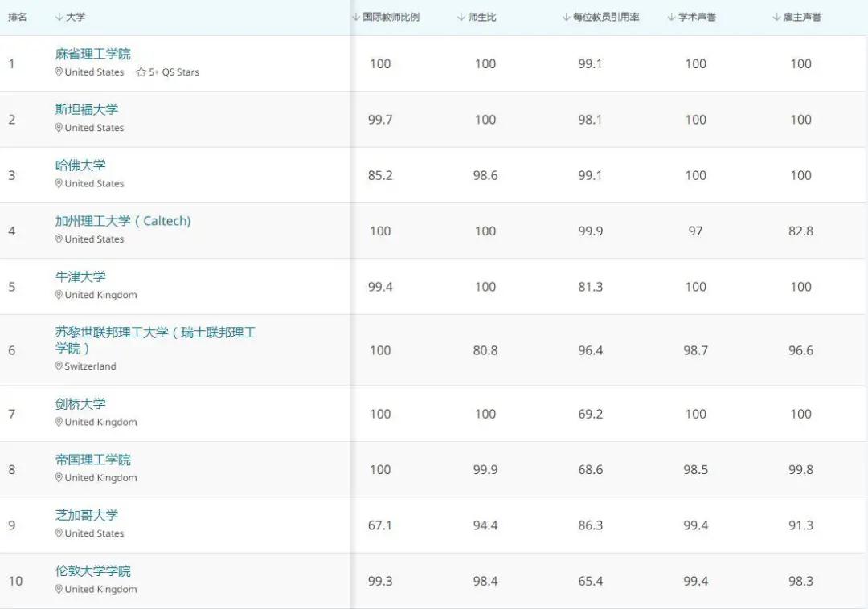Click sort arrow beside 学术声誉
Screen dimensions: 868x609
[x=671, y=17]
